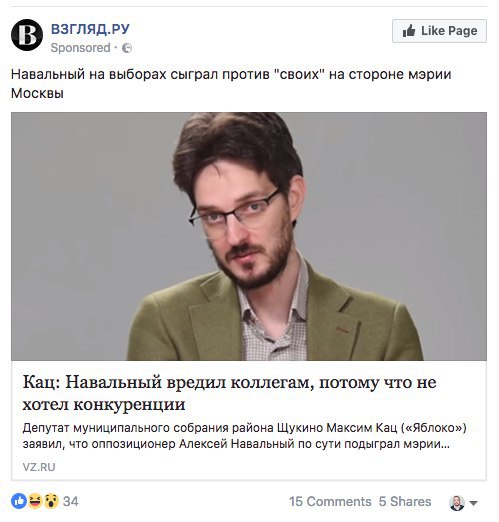
Task: Click the Wow surprised reaction icon
Action: [x=51, y=501]
